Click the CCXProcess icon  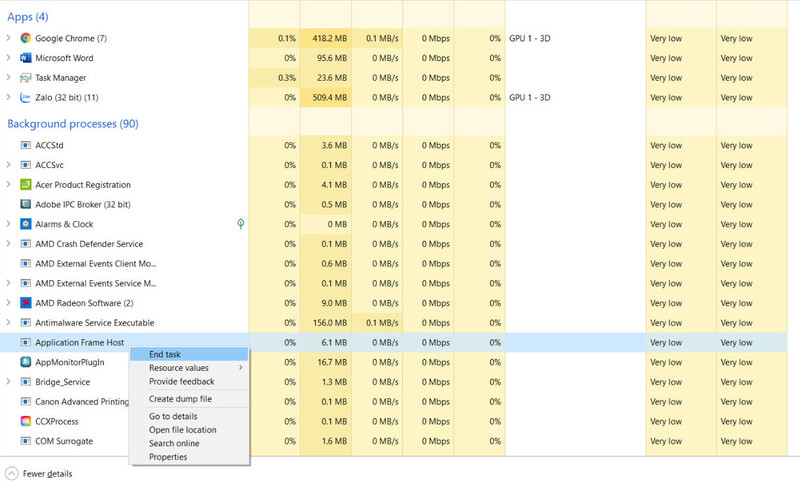(x=26, y=421)
